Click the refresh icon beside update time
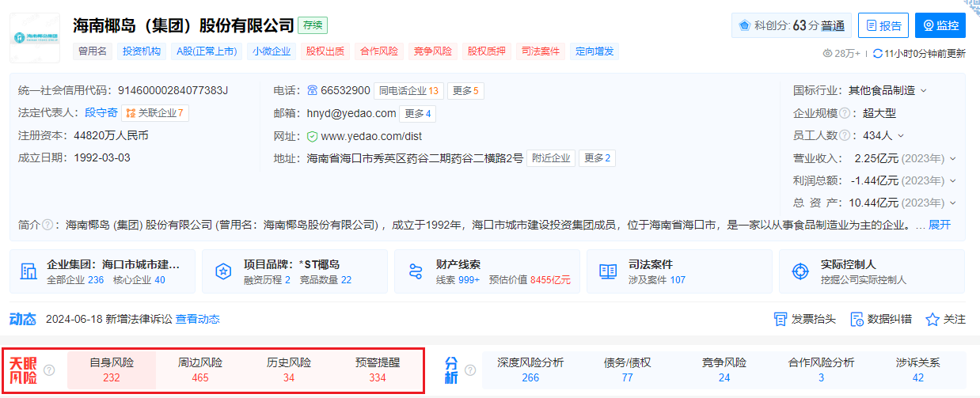 pos(877,54)
